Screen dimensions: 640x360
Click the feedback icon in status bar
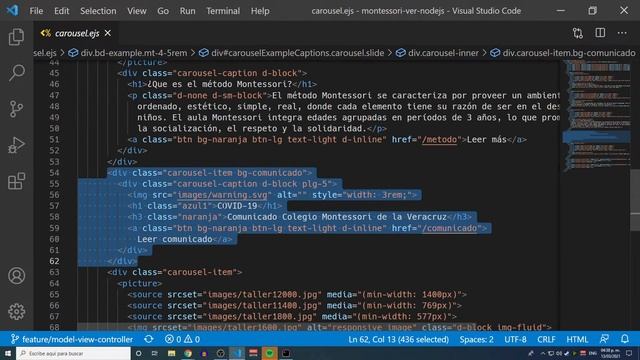tap(604, 339)
